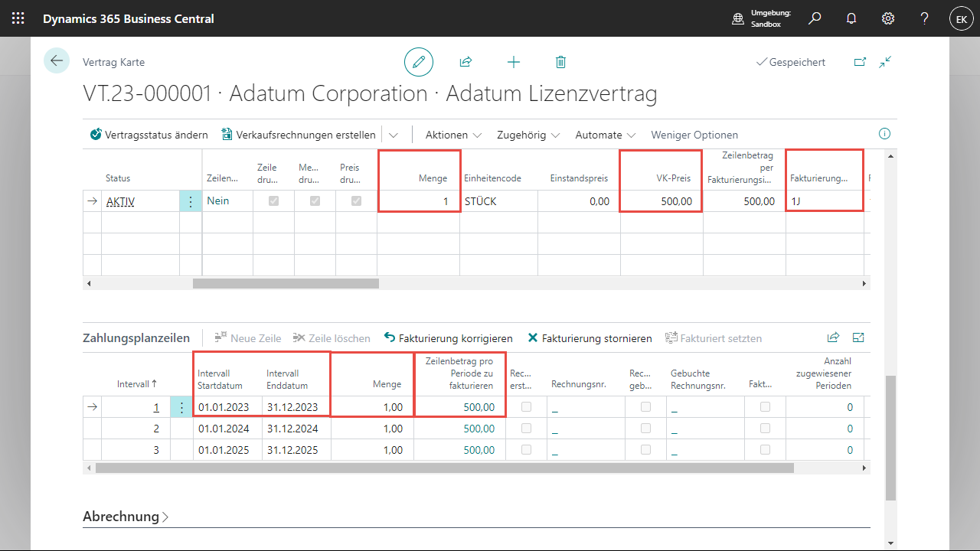Screen dimensions: 980x551
Task: Click the back arrow button
Action: [57, 60]
